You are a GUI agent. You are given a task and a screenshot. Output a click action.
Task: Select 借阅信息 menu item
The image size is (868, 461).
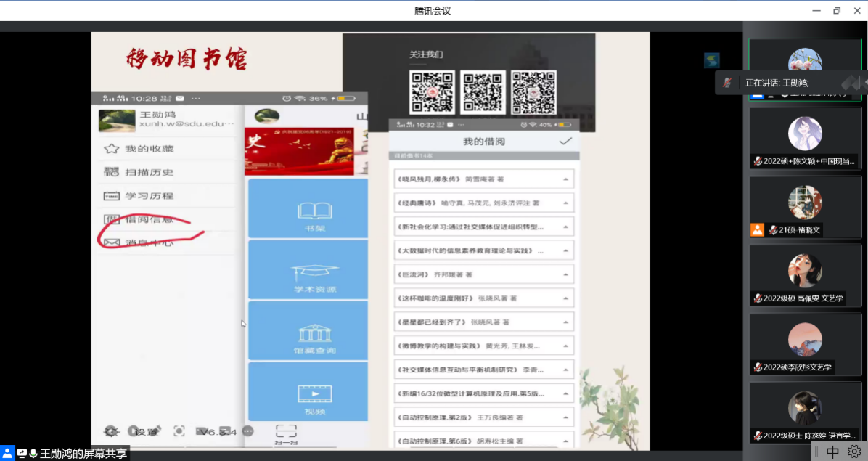(x=148, y=219)
